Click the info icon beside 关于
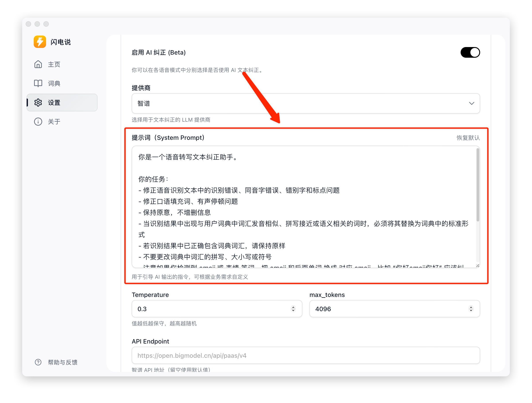This screenshot has height=403, width=532. (x=38, y=122)
